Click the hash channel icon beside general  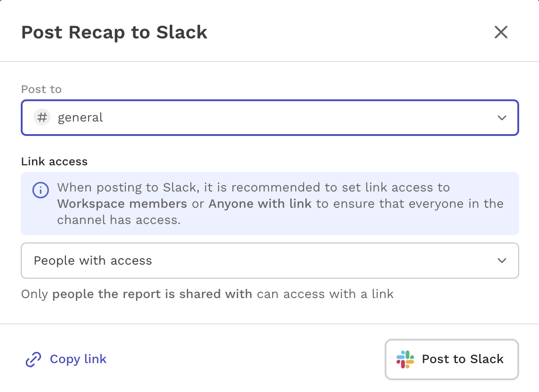[42, 117]
